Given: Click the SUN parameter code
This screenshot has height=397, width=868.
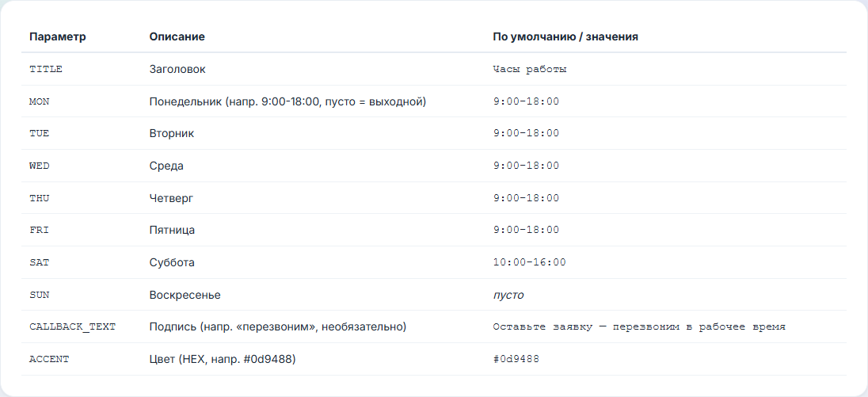Looking at the screenshot, I should [40, 295].
